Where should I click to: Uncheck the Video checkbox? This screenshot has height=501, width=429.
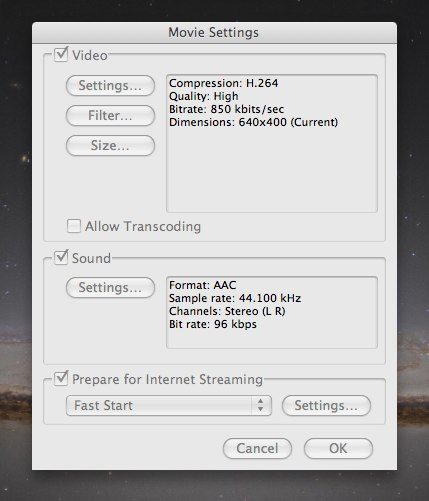(61, 54)
